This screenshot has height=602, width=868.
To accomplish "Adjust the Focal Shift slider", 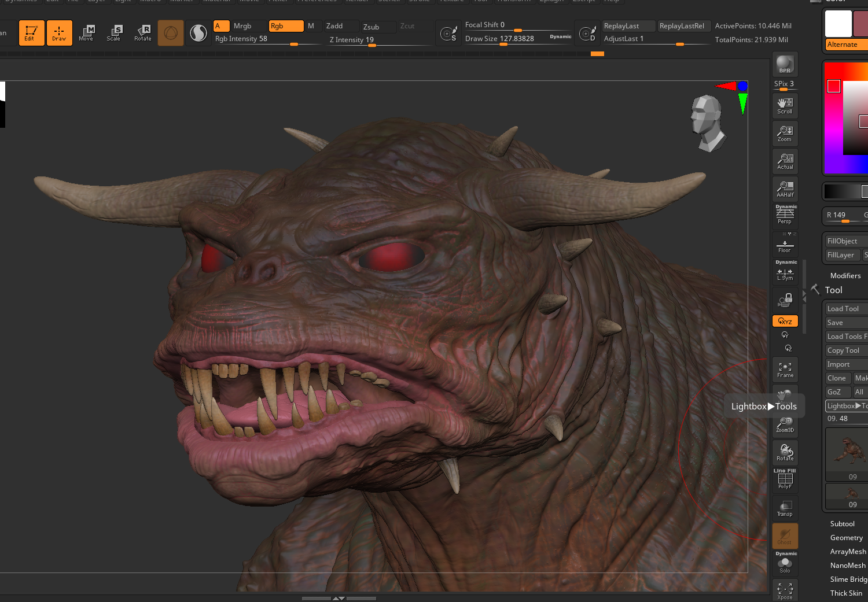I will click(518, 25).
